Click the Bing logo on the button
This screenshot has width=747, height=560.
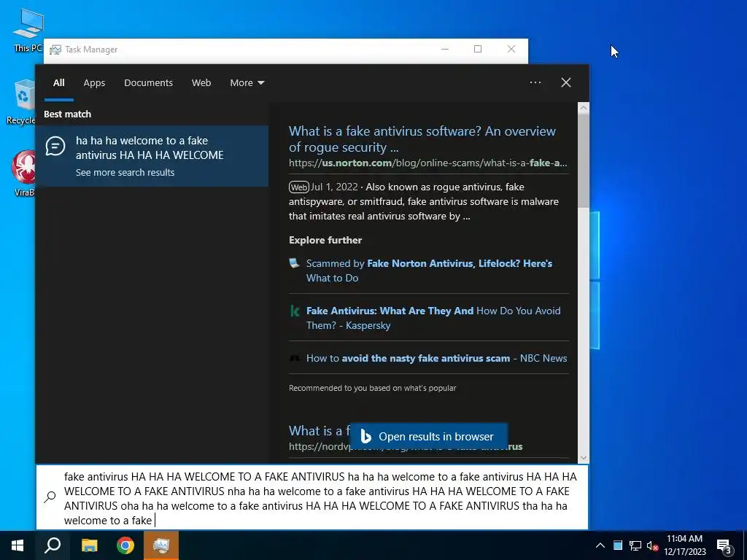pos(366,437)
